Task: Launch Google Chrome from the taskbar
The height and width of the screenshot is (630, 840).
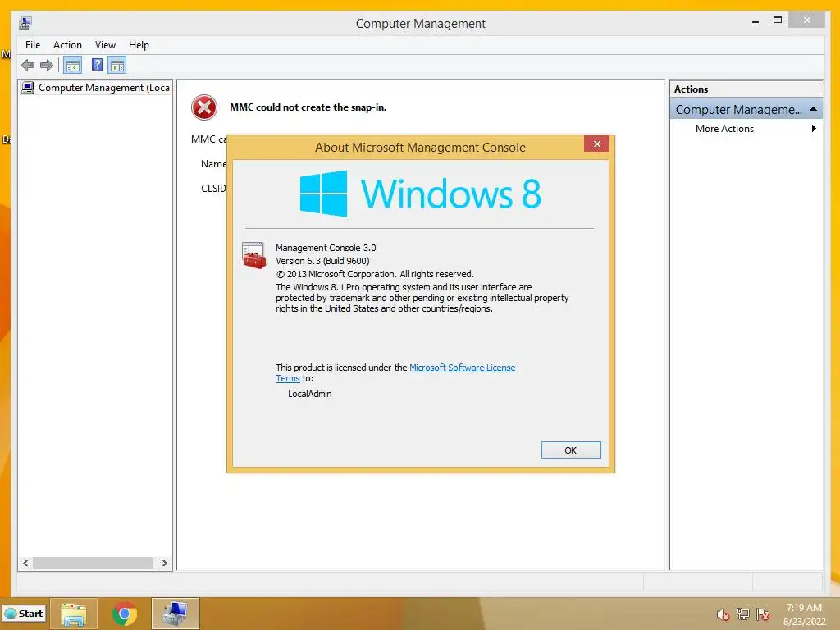Action: tap(125, 614)
